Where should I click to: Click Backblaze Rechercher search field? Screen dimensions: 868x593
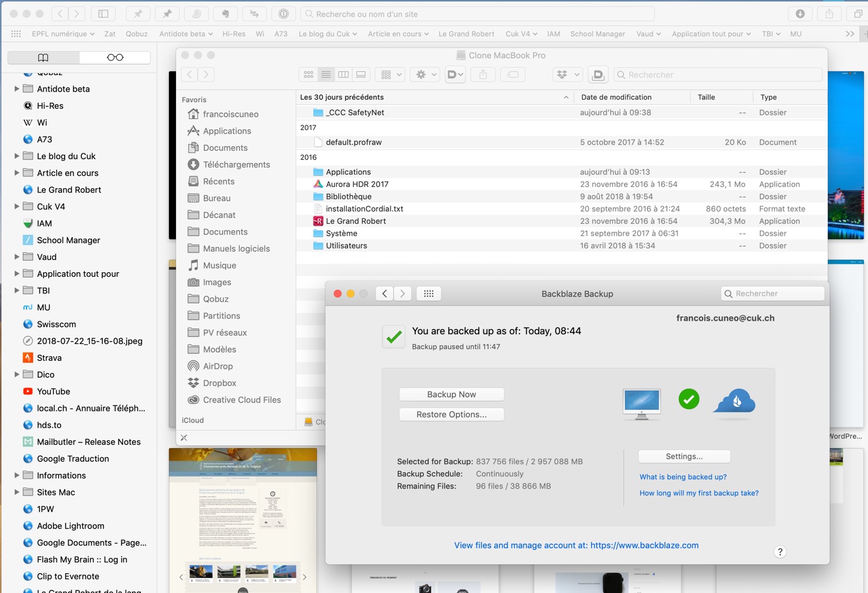pyautogui.click(x=773, y=294)
